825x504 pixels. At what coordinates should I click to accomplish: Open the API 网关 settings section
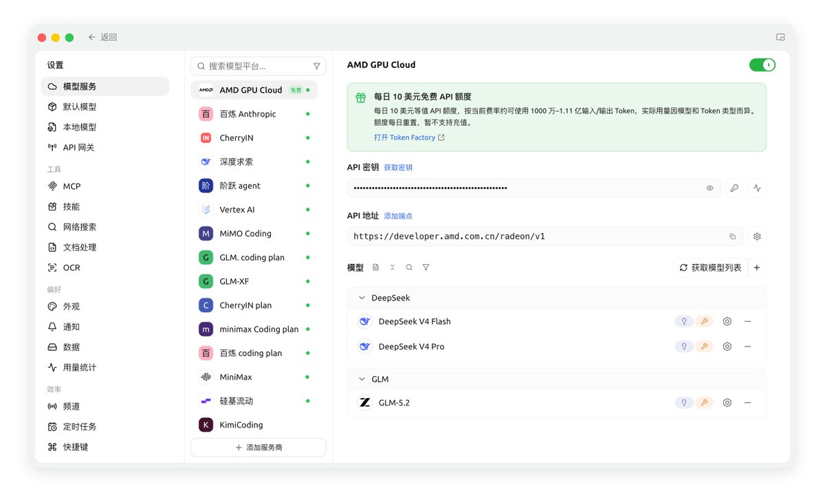click(x=105, y=147)
